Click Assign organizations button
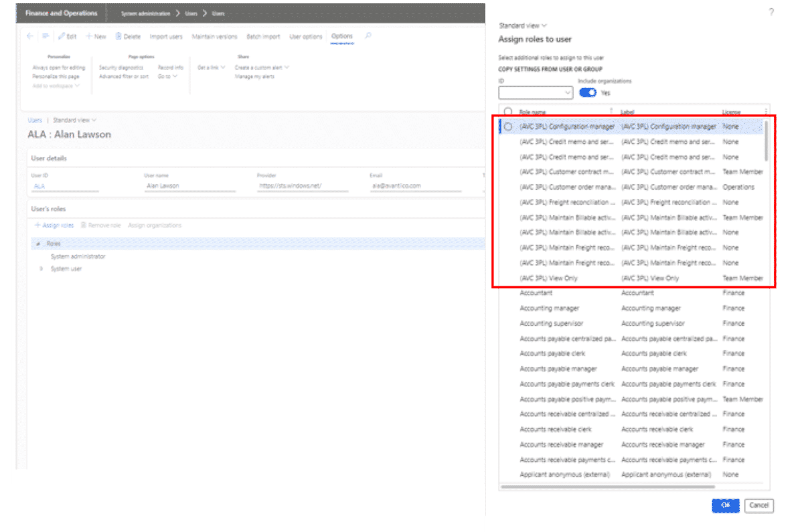This screenshot has width=798, height=532. coord(154,225)
